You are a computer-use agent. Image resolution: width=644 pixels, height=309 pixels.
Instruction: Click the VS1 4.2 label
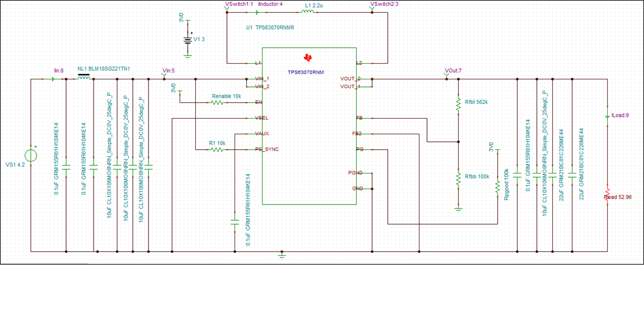click(x=14, y=166)
